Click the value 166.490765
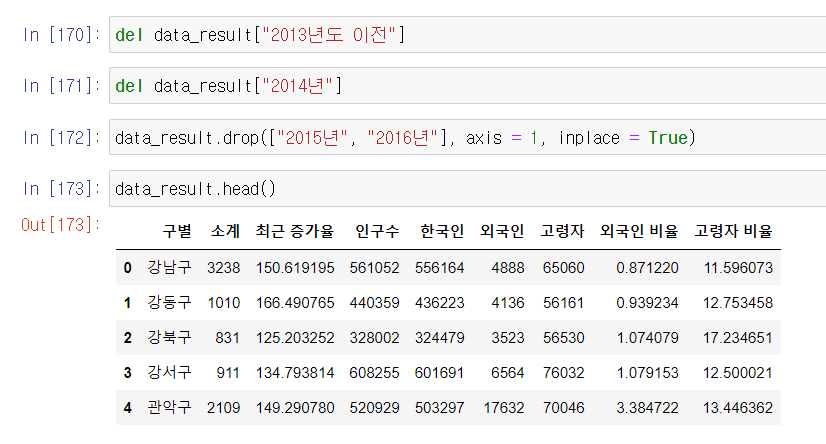The image size is (826, 444). coord(295,303)
